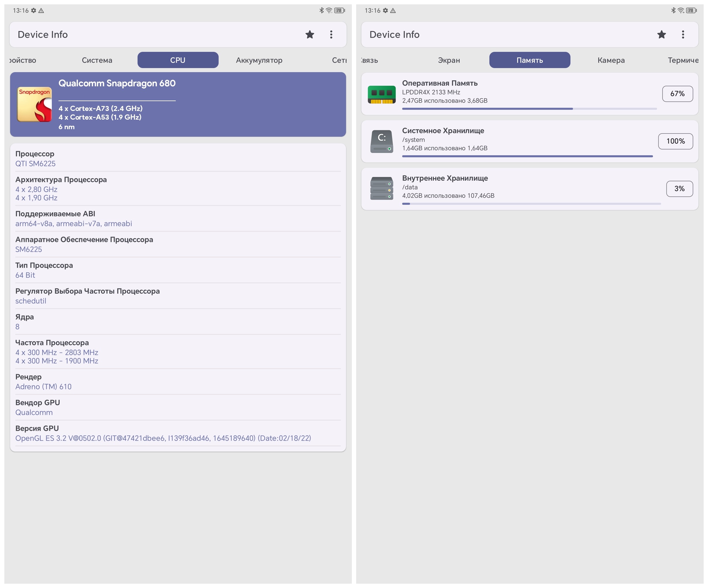The image size is (708, 588).
Task: Switch to the CPU tab
Action: 176,60
